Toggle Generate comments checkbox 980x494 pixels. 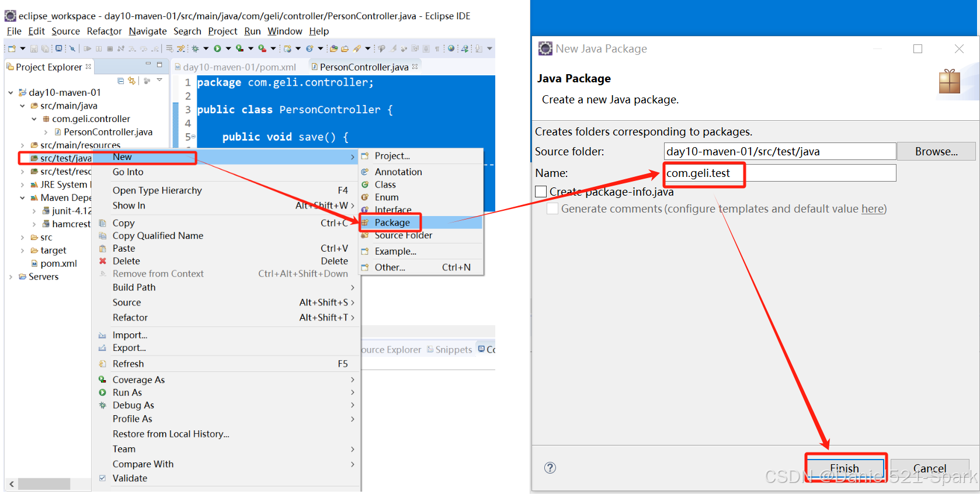(x=552, y=208)
